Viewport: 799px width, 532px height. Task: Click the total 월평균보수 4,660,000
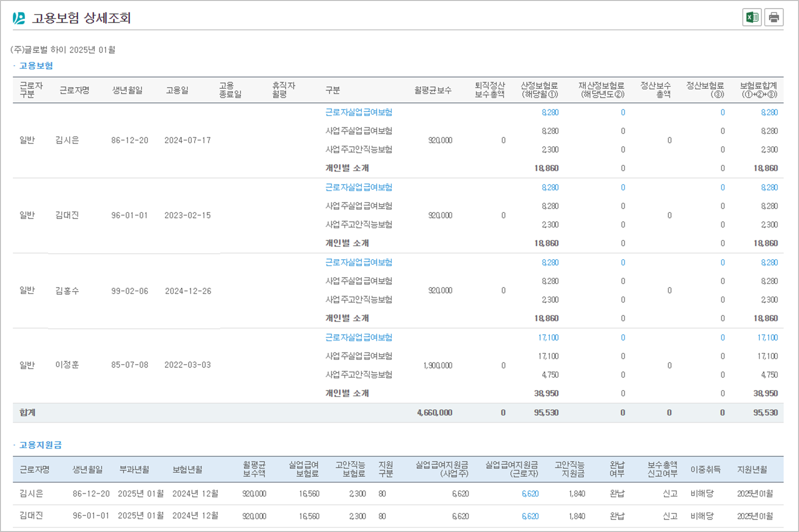coord(434,412)
